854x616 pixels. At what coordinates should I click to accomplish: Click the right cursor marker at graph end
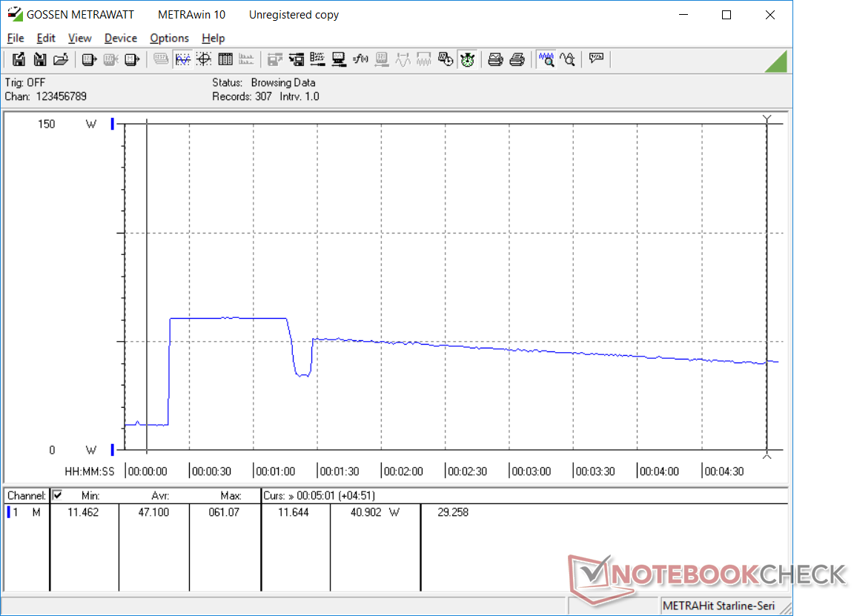pyautogui.click(x=767, y=286)
